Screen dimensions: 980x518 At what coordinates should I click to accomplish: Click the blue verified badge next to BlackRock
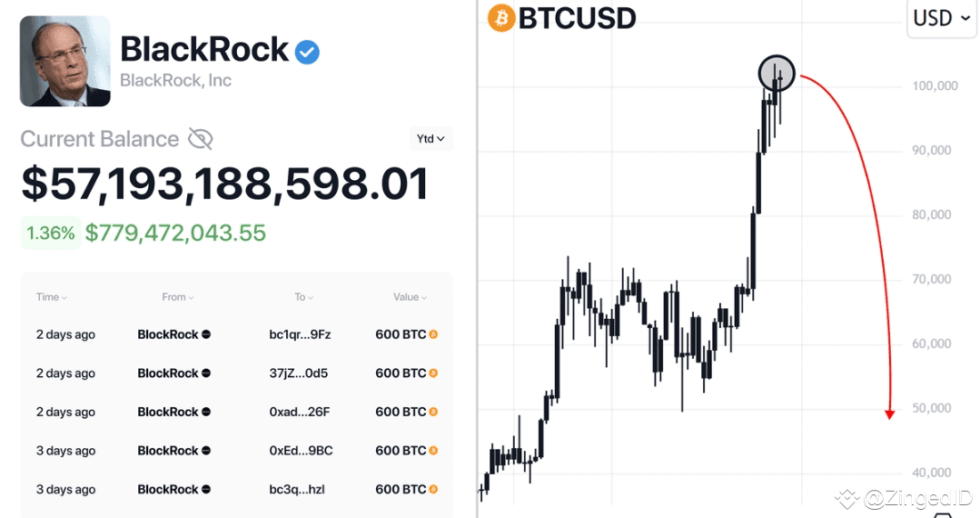308,52
